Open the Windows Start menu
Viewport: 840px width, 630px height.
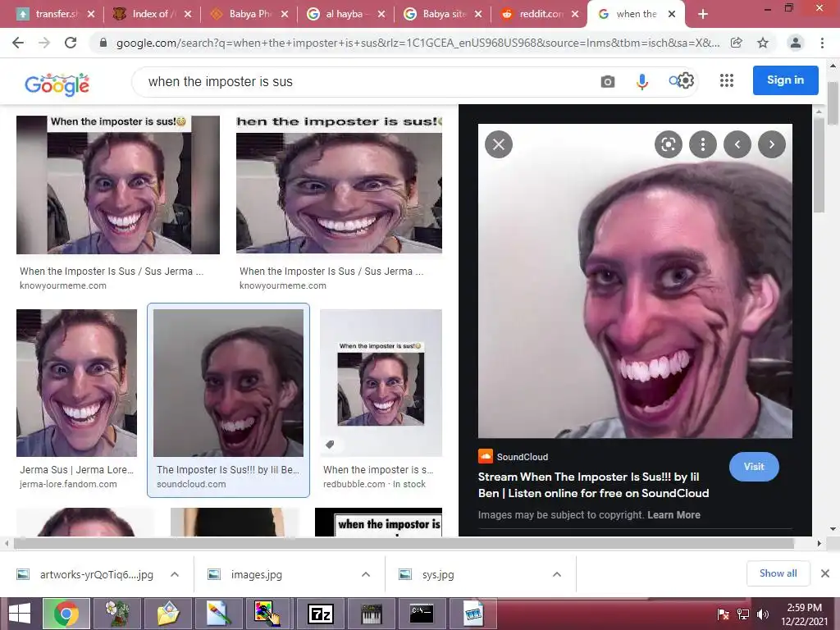click(20, 614)
